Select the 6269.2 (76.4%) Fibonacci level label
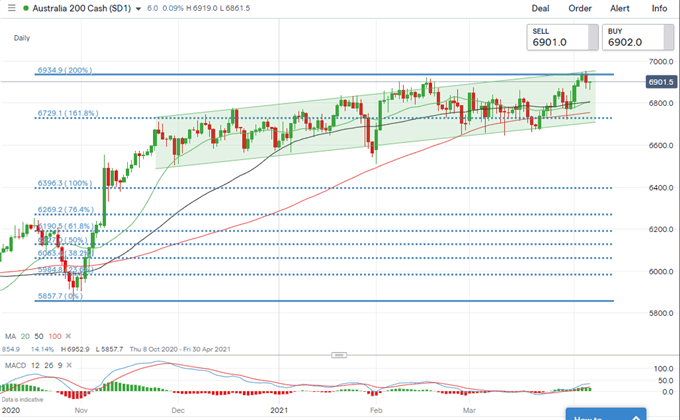This screenshot has width=680, height=420. (65, 210)
